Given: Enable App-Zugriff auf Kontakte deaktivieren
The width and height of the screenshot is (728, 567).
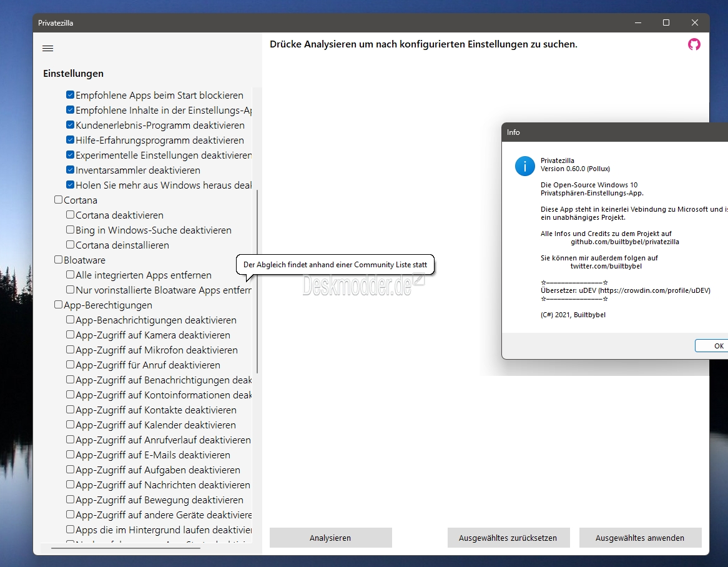Looking at the screenshot, I should pyautogui.click(x=70, y=410).
